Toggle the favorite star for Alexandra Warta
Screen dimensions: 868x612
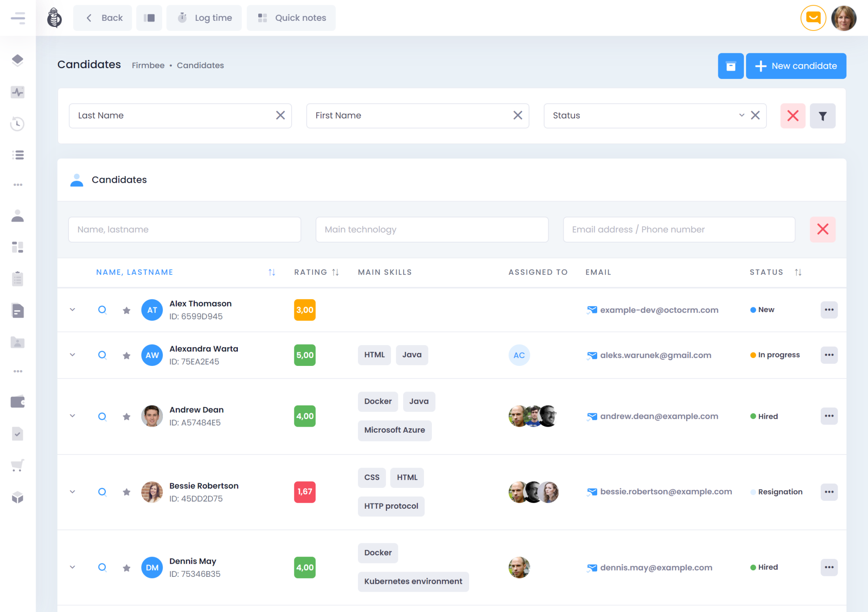click(126, 355)
